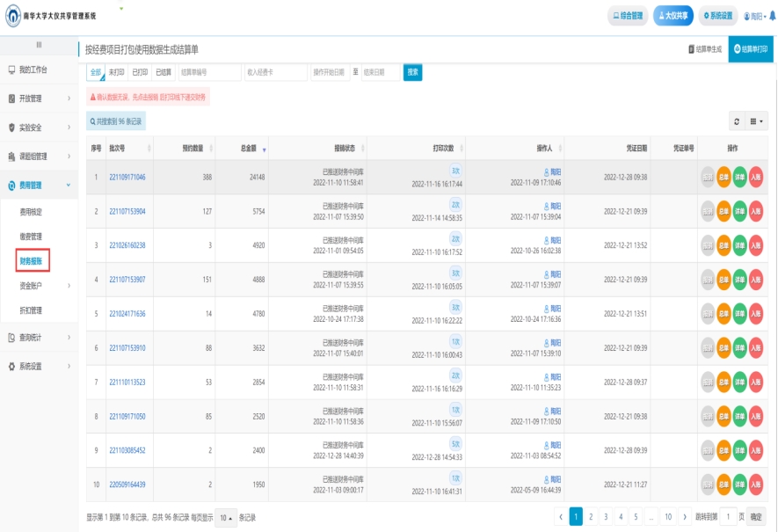Click the gray 报销 button in row 4

pos(708,280)
